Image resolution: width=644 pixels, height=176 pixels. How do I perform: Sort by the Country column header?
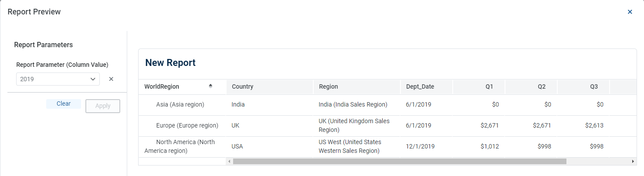point(243,86)
